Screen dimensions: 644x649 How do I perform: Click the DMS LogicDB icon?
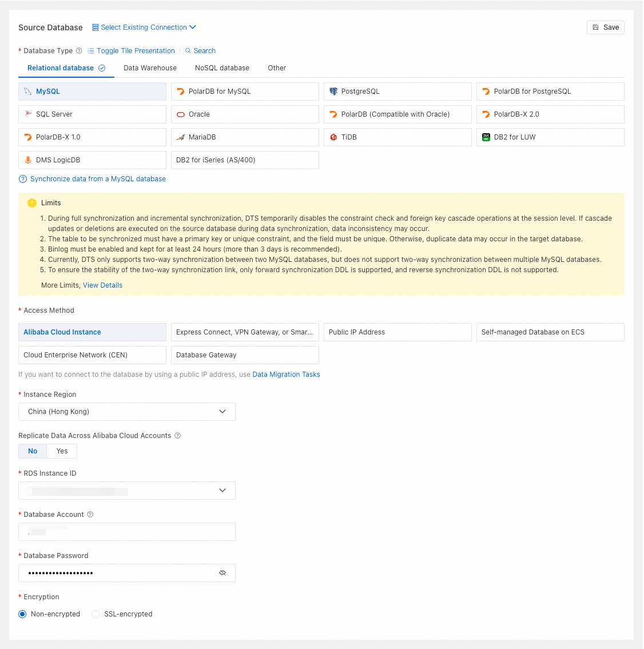pos(27,160)
